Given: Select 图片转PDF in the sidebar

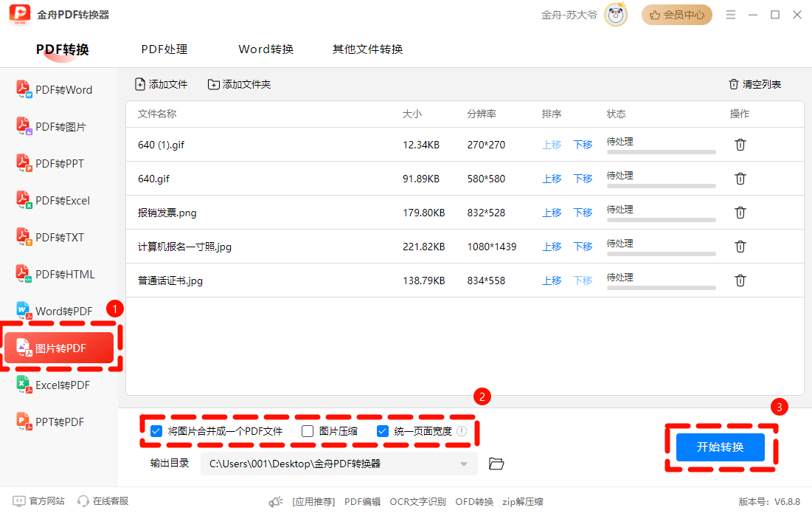Looking at the screenshot, I should pos(59,348).
